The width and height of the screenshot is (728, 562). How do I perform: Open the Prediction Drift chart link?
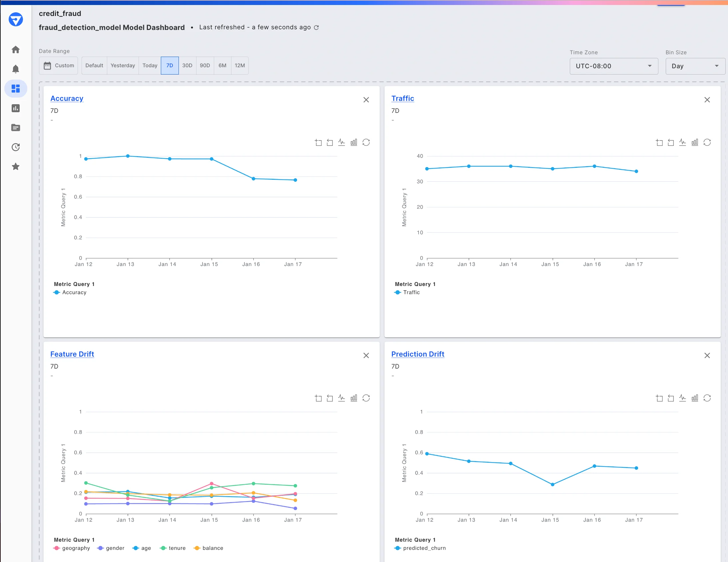[x=418, y=354]
